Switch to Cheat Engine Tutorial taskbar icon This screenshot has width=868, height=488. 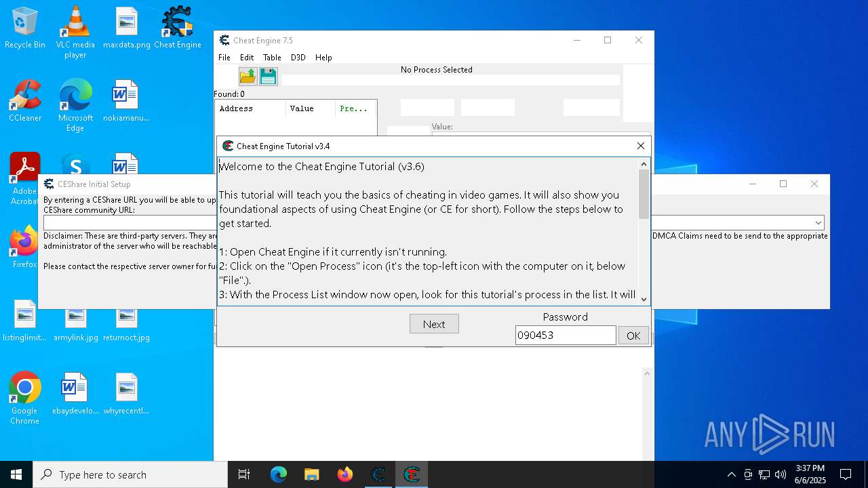coord(412,474)
